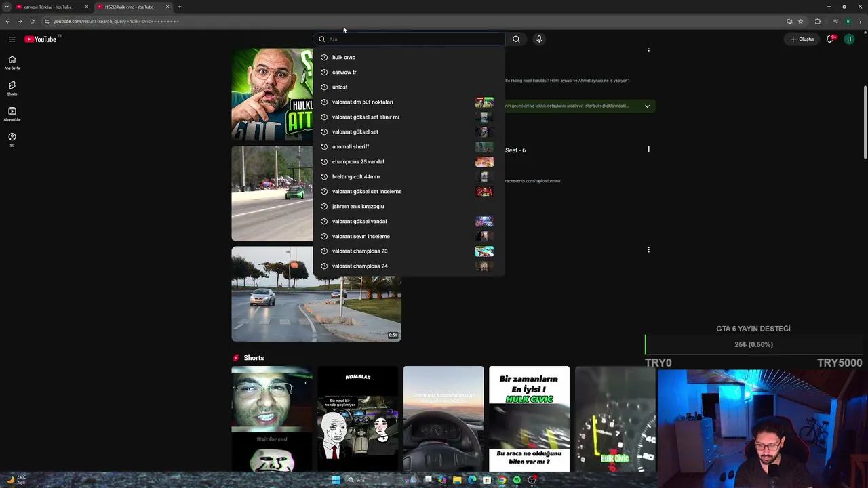Open Abonelikler in the YouTube sidebar

pos(12,114)
